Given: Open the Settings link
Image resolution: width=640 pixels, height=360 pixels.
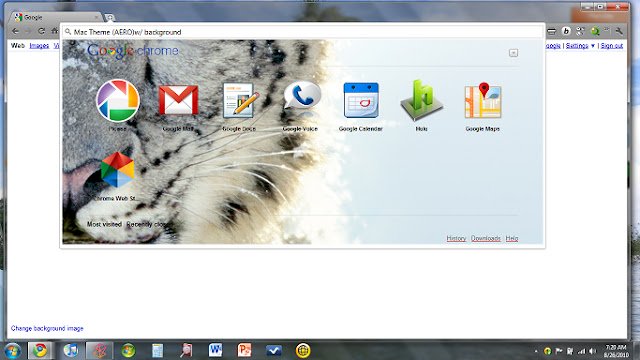Looking at the screenshot, I should pyautogui.click(x=577, y=46).
